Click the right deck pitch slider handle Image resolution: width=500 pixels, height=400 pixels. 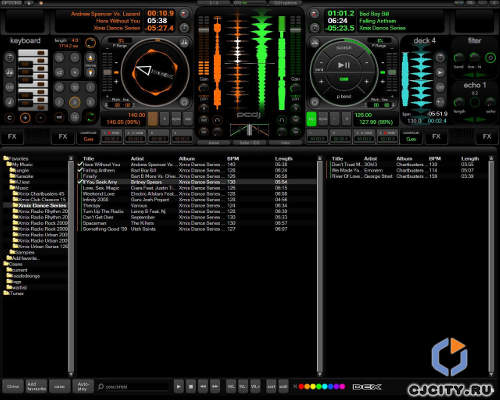(x=392, y=72)
